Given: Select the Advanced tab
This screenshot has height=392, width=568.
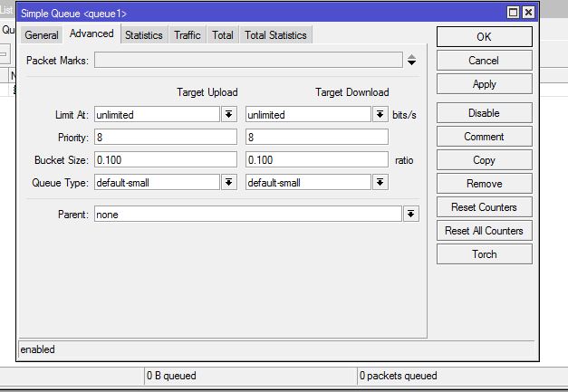Looking at the screenshot, I should coord(91,33).
